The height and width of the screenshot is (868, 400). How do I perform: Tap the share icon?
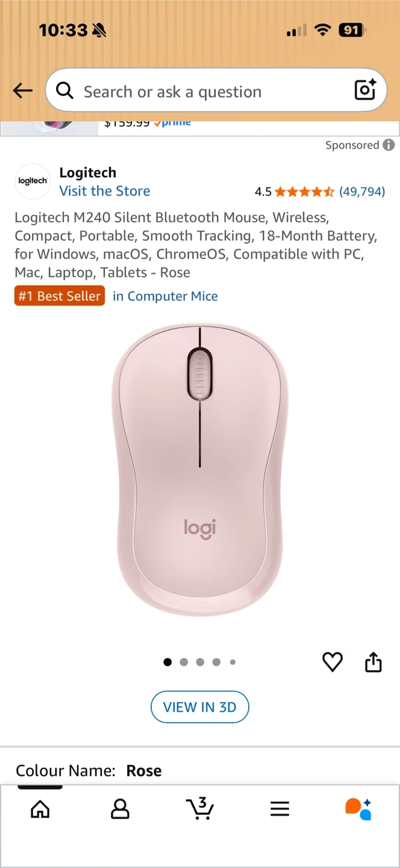(373, 661)
